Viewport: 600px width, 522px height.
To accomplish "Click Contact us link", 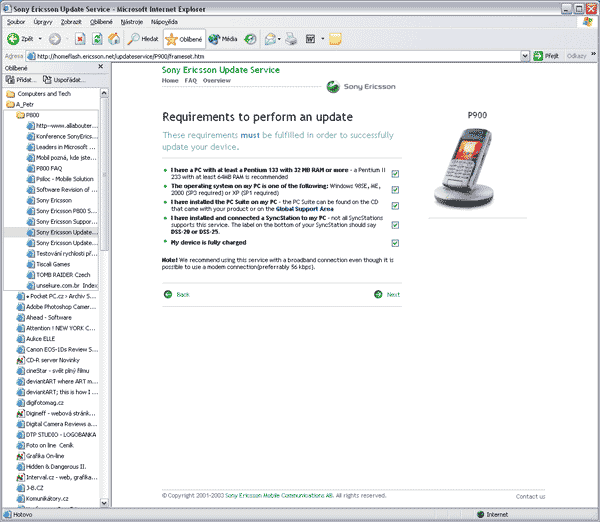I will 530,496.
